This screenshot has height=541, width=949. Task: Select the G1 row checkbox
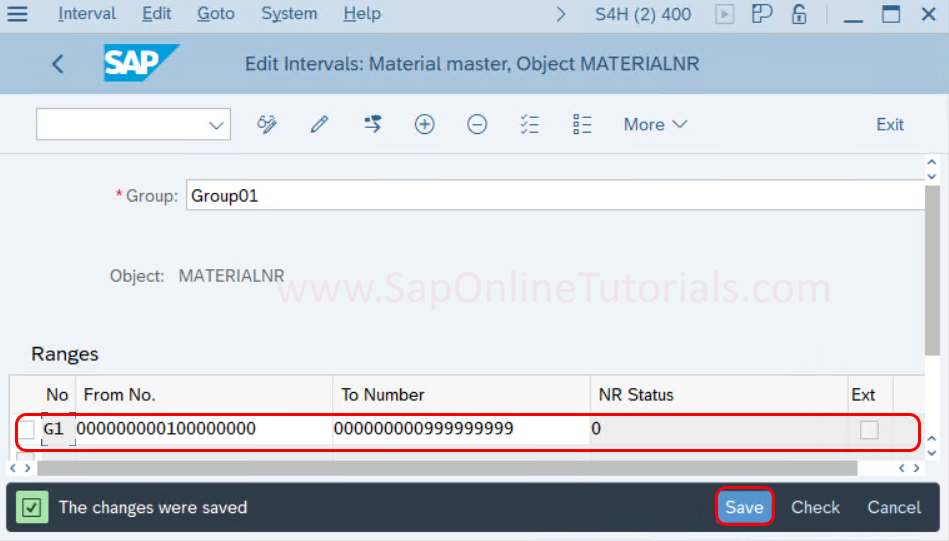tap(27, 430)
